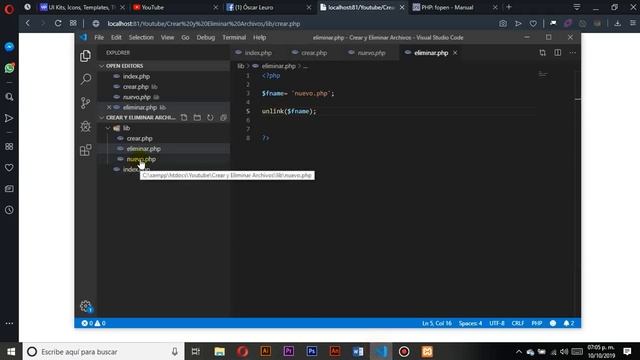Open index.php in Open Editors list
The image size is (640, 360).
136,76
